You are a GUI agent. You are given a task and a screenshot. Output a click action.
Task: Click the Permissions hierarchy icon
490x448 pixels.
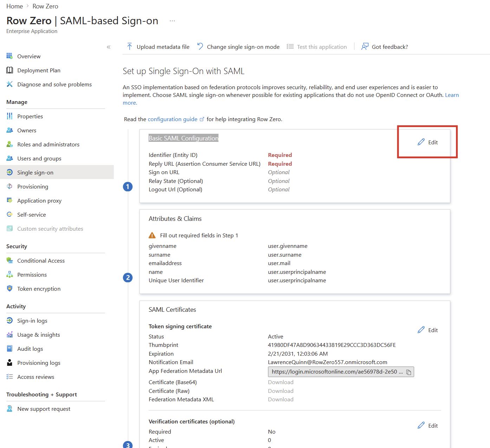click(9, 275)
